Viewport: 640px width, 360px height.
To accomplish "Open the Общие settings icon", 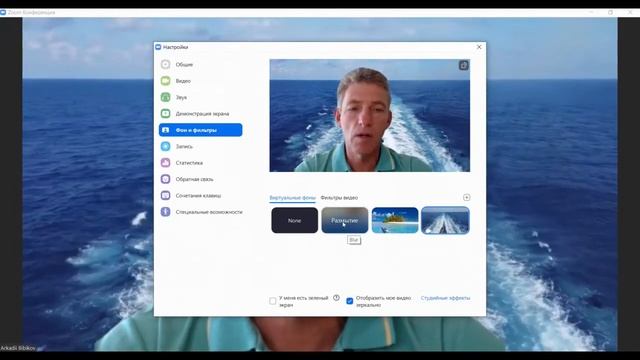I will pyautogui.click(x=165, y=64).
